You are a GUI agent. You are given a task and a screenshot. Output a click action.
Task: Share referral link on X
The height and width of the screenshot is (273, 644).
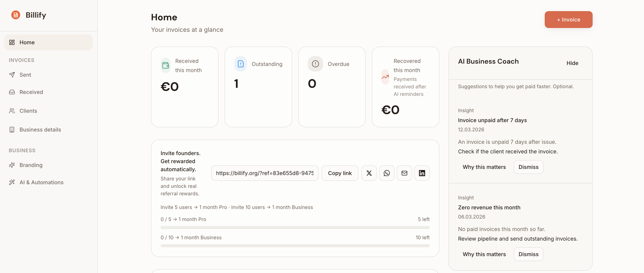(369, 173)
